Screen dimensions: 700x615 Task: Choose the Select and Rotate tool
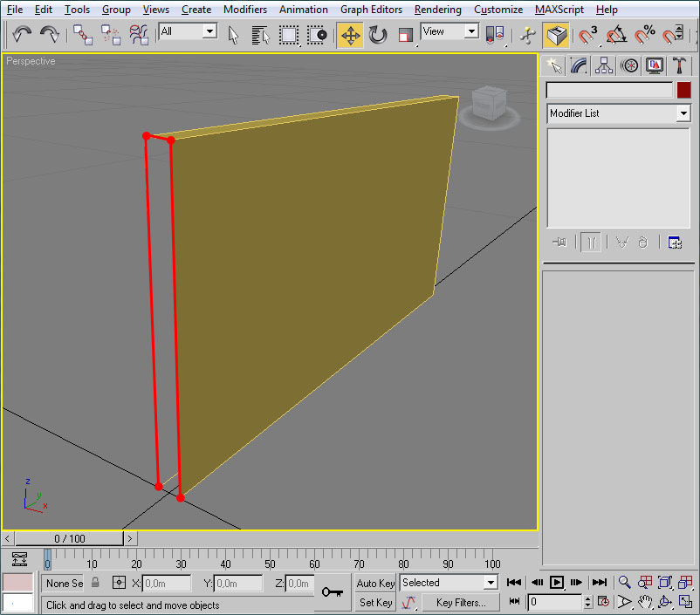[378, 35]
